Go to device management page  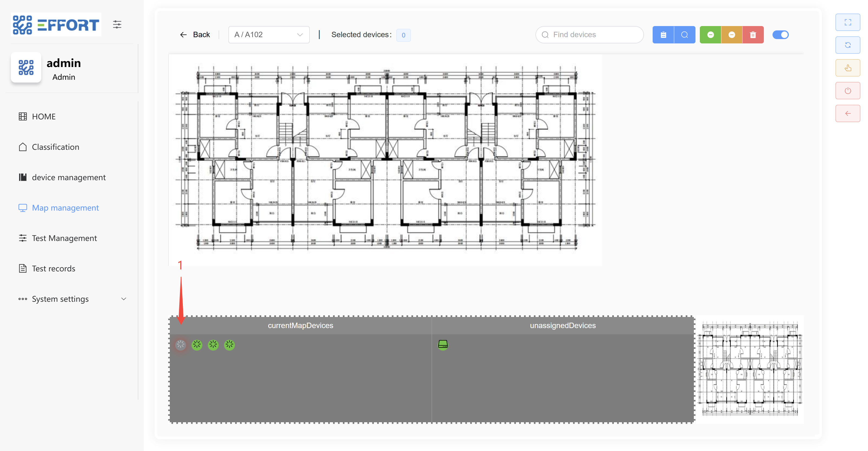[68, 177]
